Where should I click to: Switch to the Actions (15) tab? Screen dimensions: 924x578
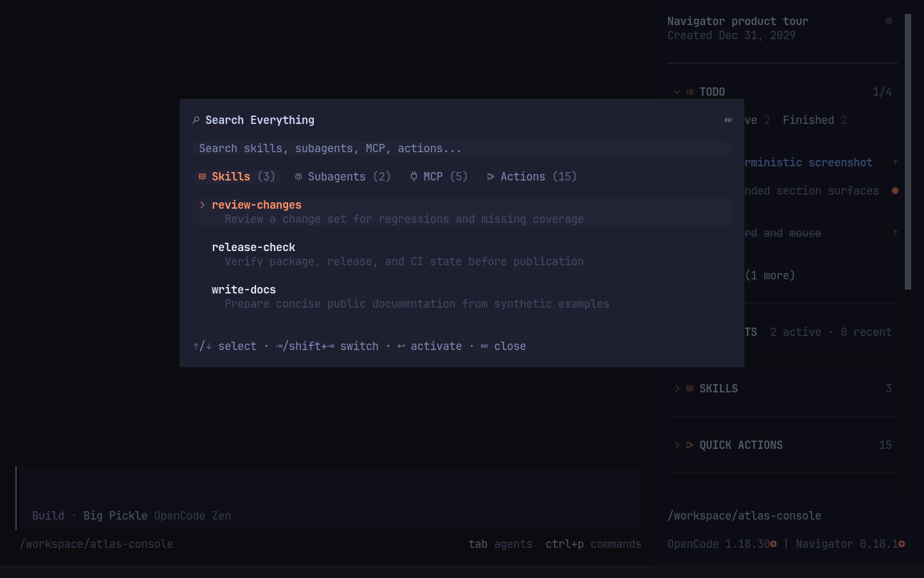533,177
